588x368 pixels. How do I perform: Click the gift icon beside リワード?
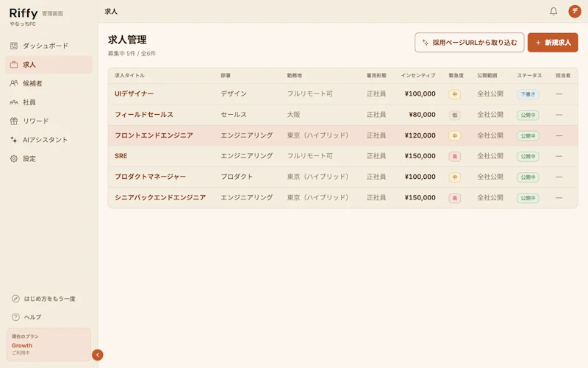[14, 121]
